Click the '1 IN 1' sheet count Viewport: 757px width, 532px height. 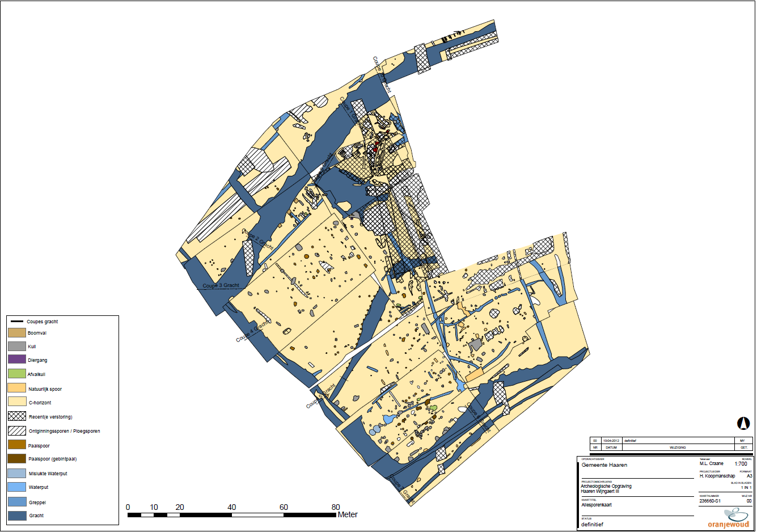pos(746,488)
